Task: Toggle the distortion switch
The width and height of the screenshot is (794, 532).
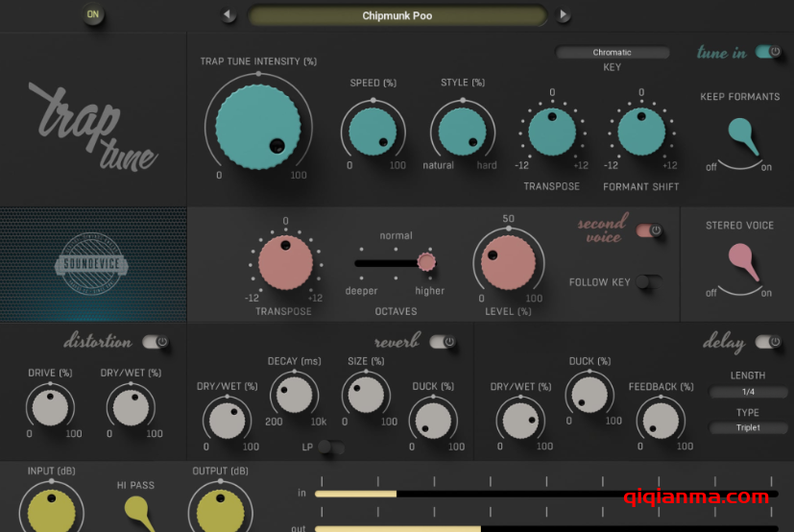Action: coord(155,342)
